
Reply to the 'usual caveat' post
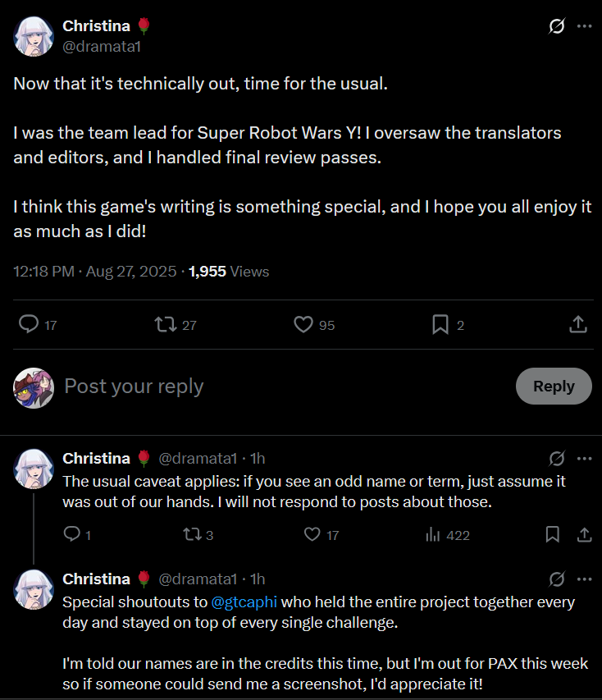[x=71, y=535]
